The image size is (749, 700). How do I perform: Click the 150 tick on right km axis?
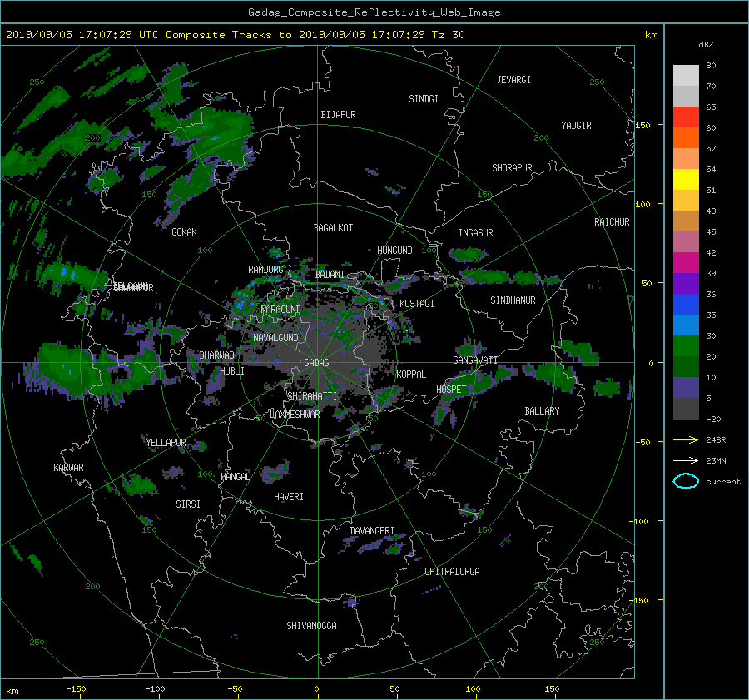click(642, 125)
